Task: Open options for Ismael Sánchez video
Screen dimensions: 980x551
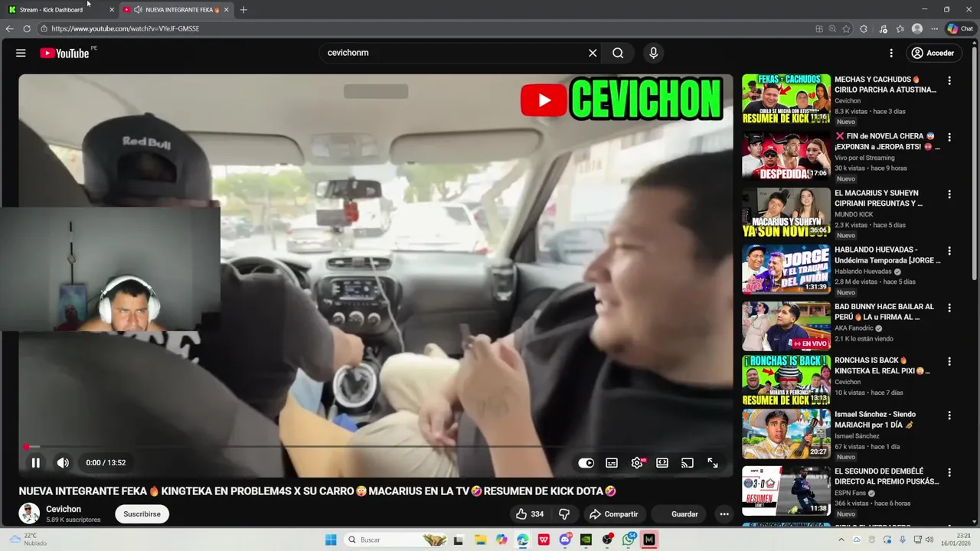Action: tap(949, 416)
